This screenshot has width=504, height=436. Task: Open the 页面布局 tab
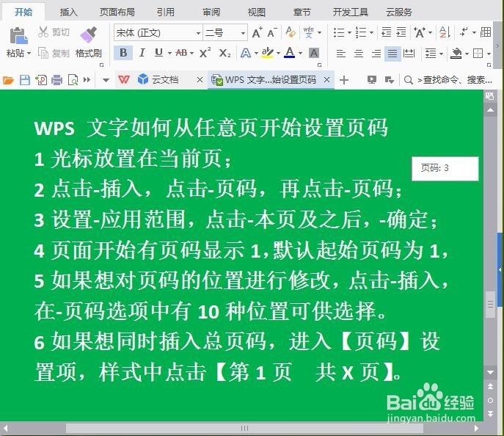click(117, 12)
